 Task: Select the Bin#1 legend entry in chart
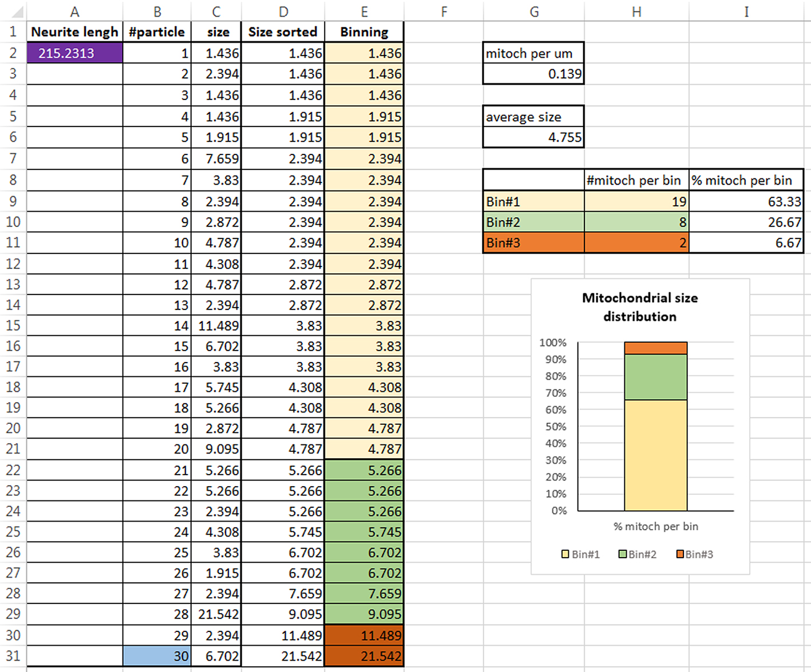tap(580, 554)
